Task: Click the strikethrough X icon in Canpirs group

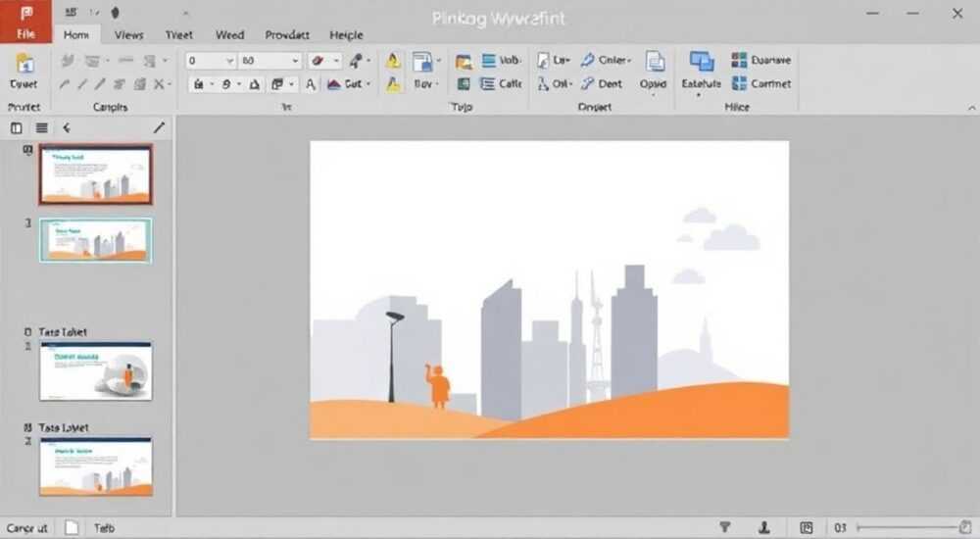Action: pos(160,83)
